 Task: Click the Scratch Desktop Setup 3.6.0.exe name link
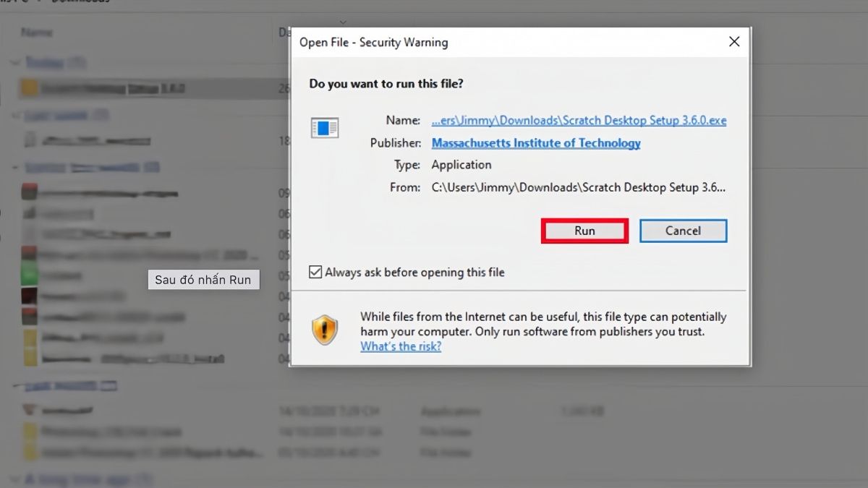click(579, 121)
